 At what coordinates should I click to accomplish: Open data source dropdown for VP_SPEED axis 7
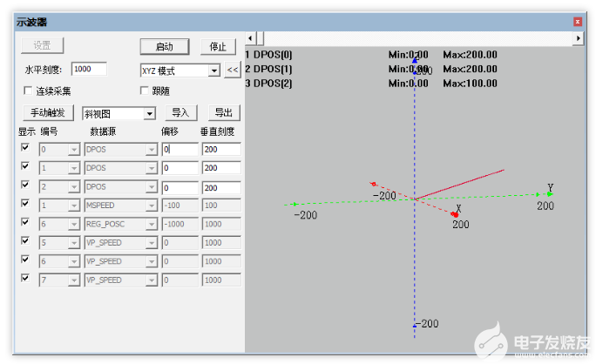152,280
